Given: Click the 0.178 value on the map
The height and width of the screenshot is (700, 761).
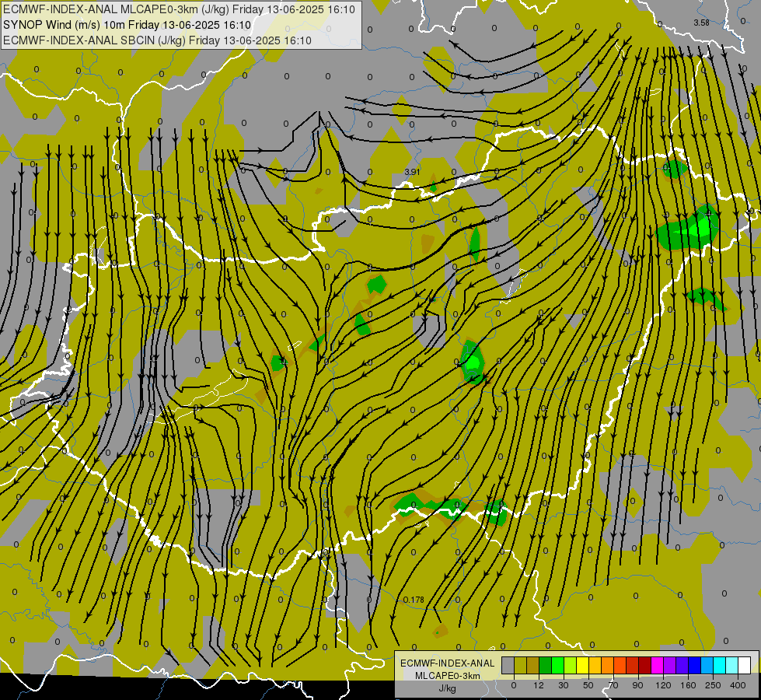Looking at the screenshot, I should tap(414, 600).
